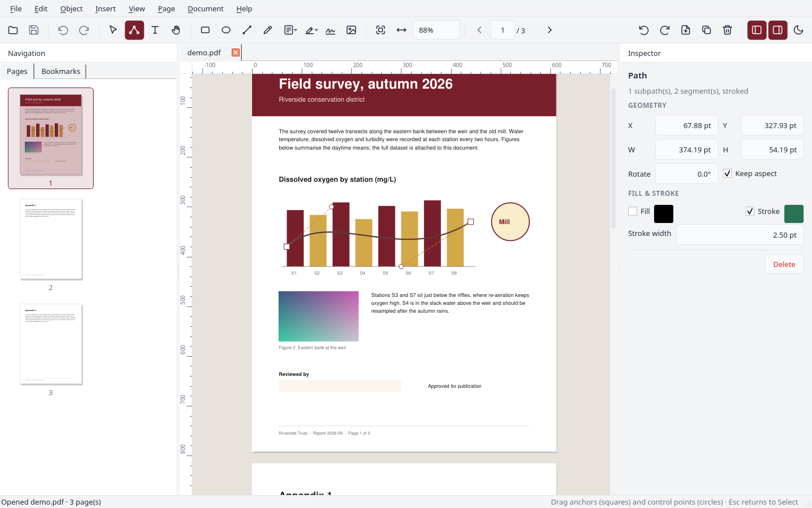Open the Document menu
Viewport: 812px width, 508px height.
coord(205,8)
